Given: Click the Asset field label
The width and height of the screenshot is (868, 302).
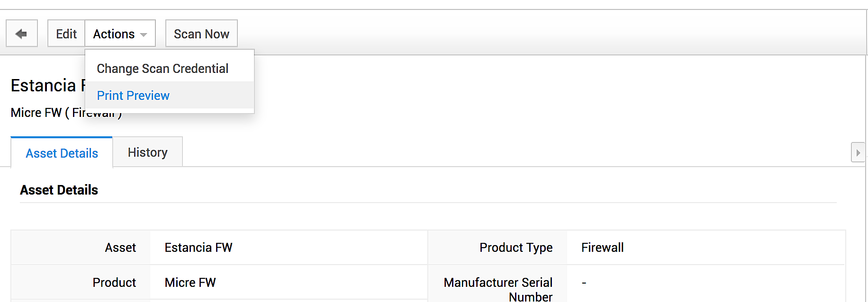Looking at the screenshot, I should click(x=120, y=248).
